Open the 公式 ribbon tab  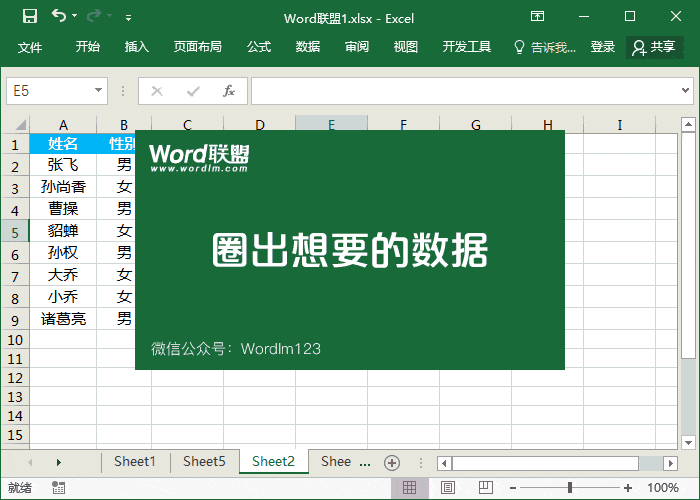[259, 46]
